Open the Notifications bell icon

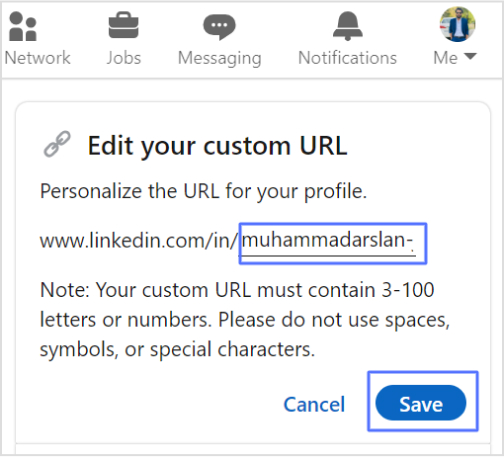[x=348, y=26]
